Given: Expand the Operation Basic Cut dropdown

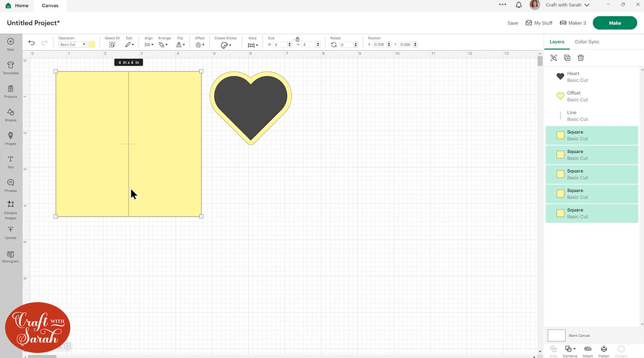Looking at the screenshot, I should click(72, 45).
